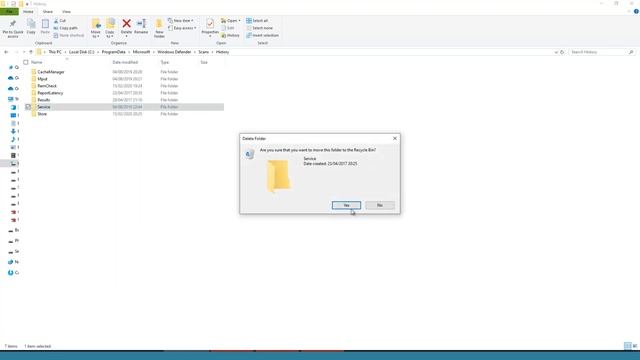Image resolution: width=640 pixels, height=360 pixels.
Task: Click Yes in Delete Folder dialog
Action: (346, 205)
